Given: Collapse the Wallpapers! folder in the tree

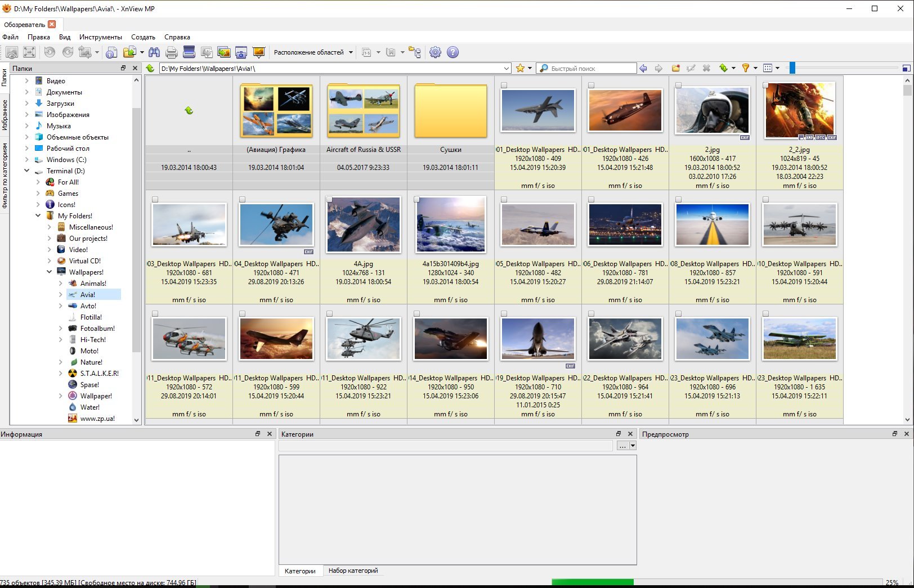Looking at the screenshot, I should coord(50,272).
